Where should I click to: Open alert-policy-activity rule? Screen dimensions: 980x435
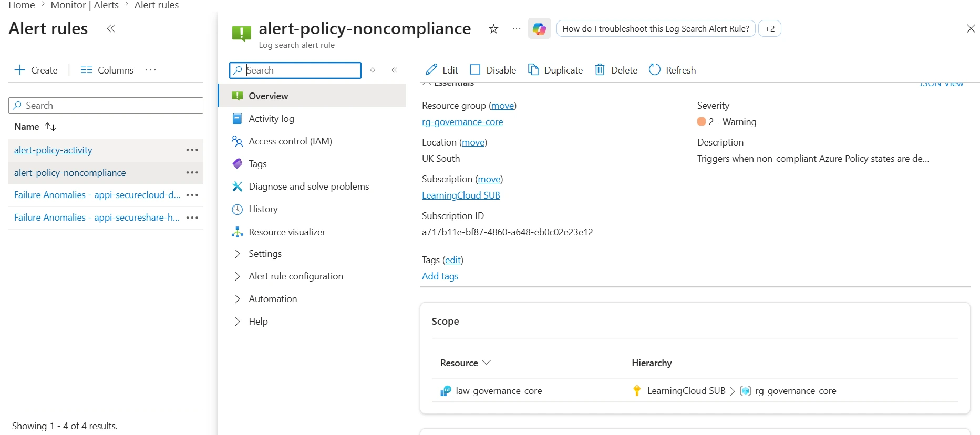[53, 150]
